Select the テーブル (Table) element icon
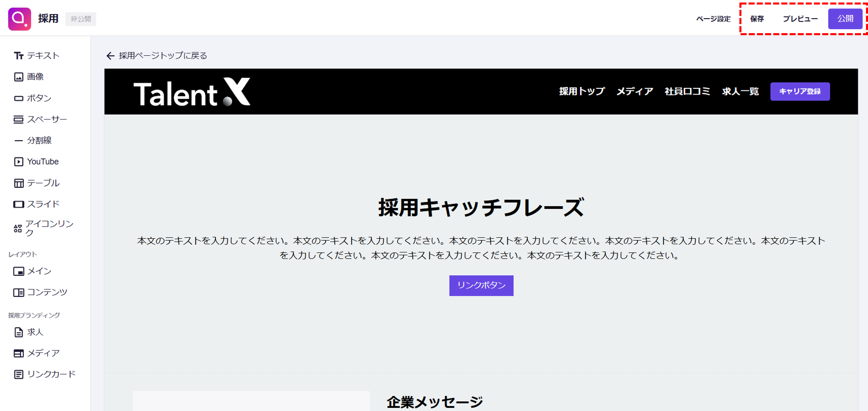 [19, 183]
